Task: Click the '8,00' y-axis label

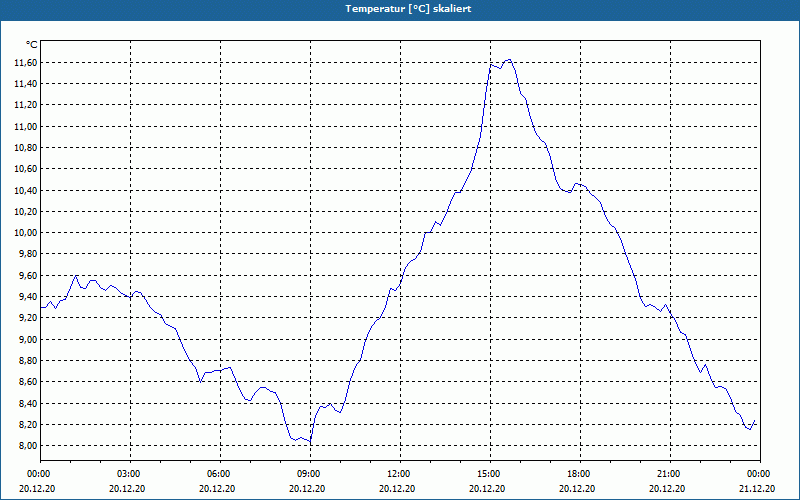Action: coord(28,445)
